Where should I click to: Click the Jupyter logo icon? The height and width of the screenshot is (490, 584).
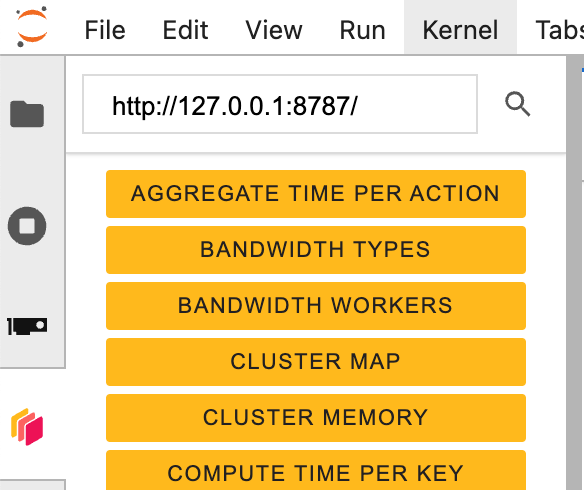tap(32, 26)
